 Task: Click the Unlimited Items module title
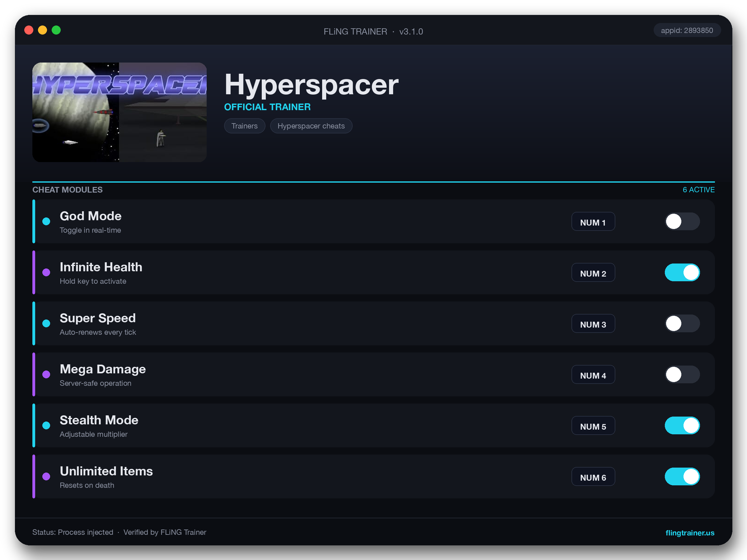pyautogui.click(x=106, y=471)
